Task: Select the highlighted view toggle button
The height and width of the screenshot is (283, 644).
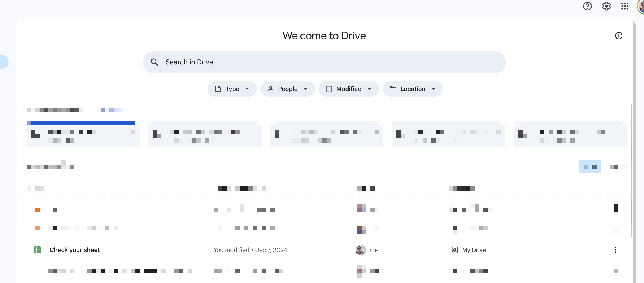Action: click(x=590, y=167)
